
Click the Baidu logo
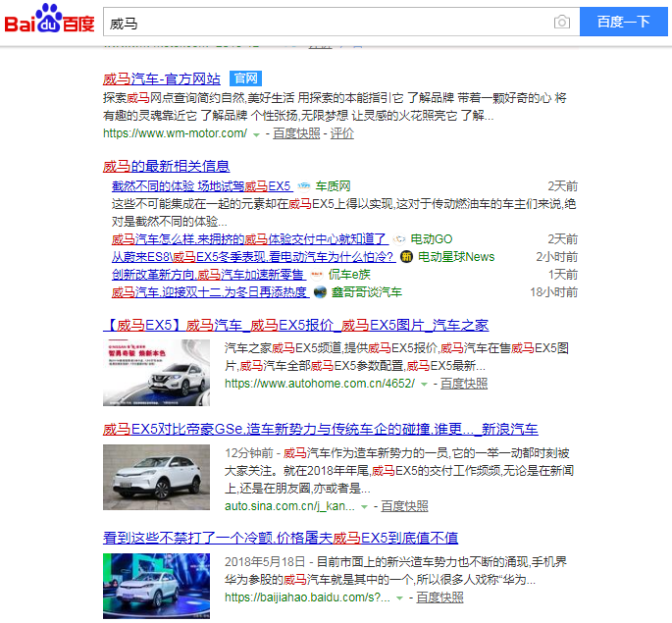pos(49,19)
